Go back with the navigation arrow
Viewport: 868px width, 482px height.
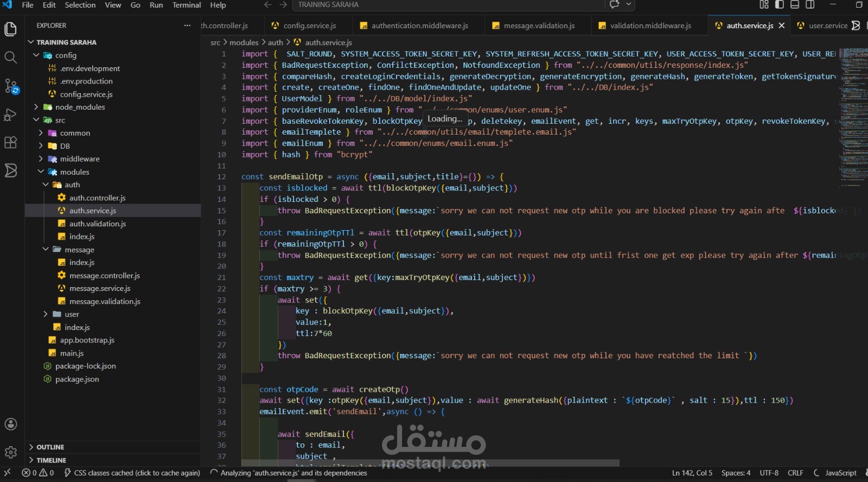(x=267, y=5)
